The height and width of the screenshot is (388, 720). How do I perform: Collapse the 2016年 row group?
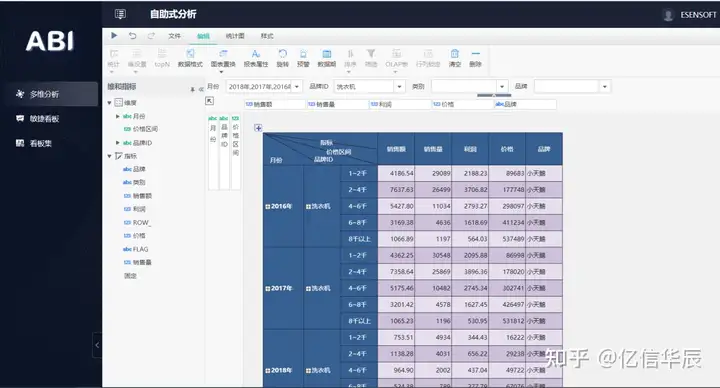[x=268, y=207]
